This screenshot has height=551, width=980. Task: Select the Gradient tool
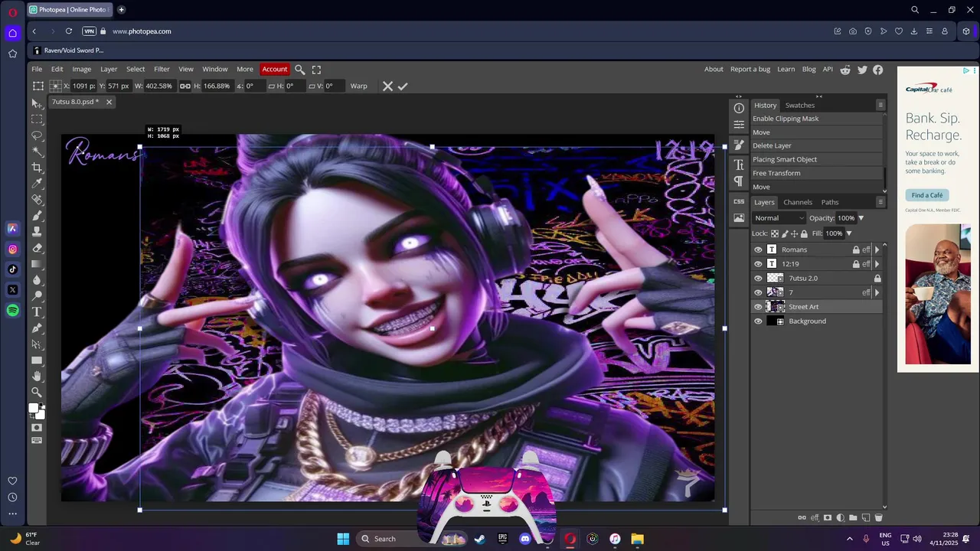click(37, 264)
